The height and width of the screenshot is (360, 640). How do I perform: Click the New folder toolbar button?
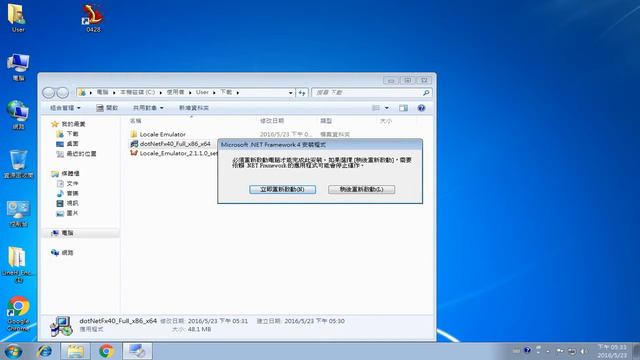coord(194,108)
